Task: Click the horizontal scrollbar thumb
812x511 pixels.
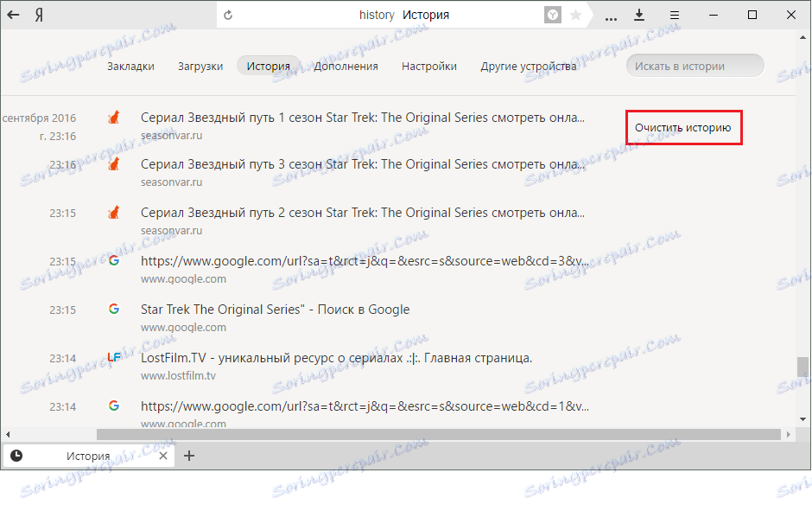Action: click(439, 434)
